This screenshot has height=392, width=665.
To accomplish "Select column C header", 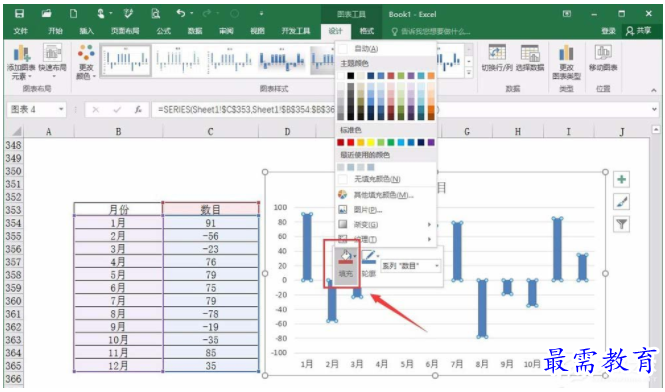I will (210, 132).
